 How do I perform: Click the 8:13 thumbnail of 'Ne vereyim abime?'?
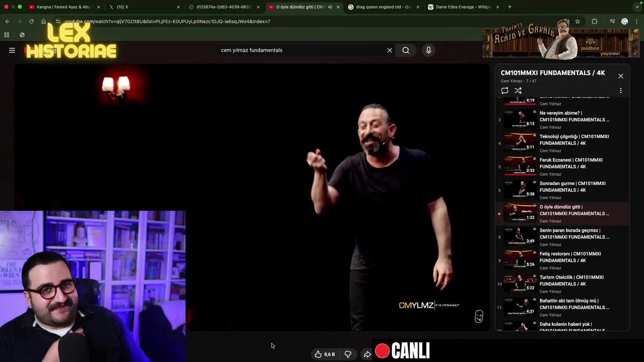point(520,119)
